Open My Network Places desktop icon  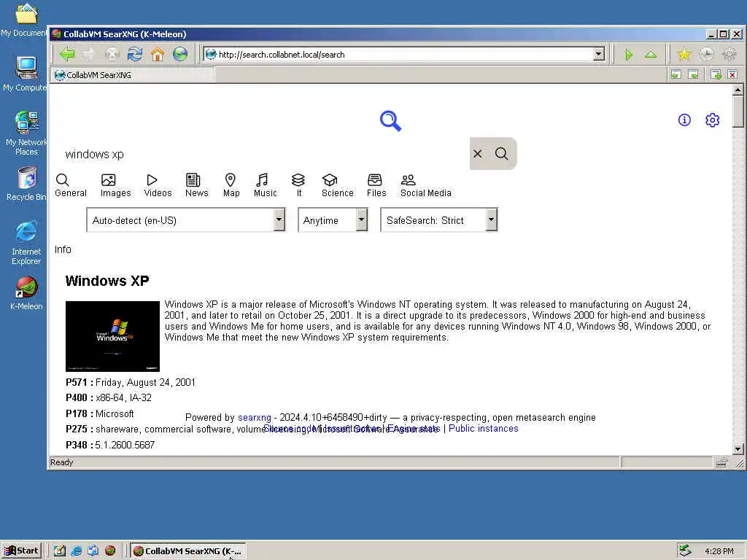click(26, 133)
